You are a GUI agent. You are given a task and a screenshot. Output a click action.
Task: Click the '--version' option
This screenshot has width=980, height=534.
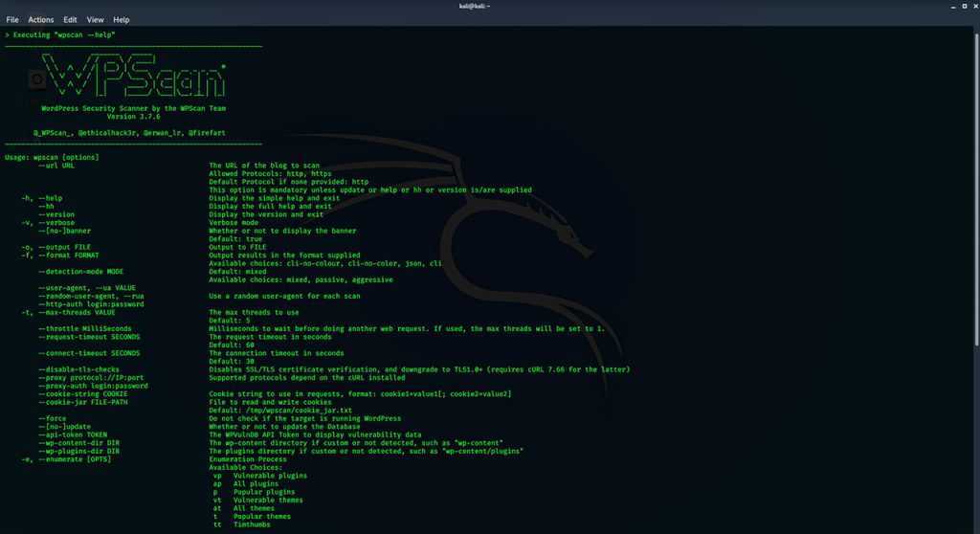click(56, 213)
